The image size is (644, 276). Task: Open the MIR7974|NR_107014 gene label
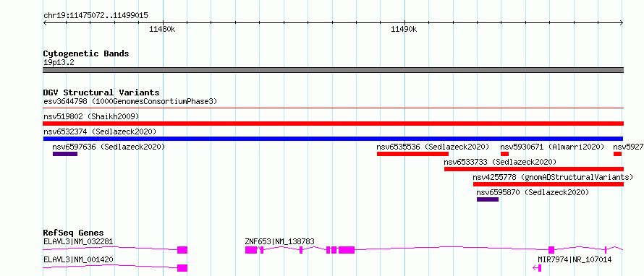pyautogui.click(x=575, y=259)
